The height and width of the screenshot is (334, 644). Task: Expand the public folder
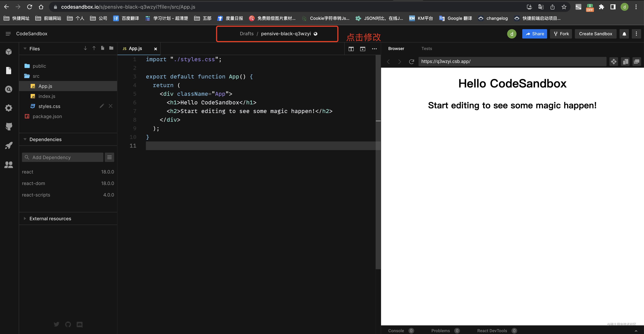(39, 66)
